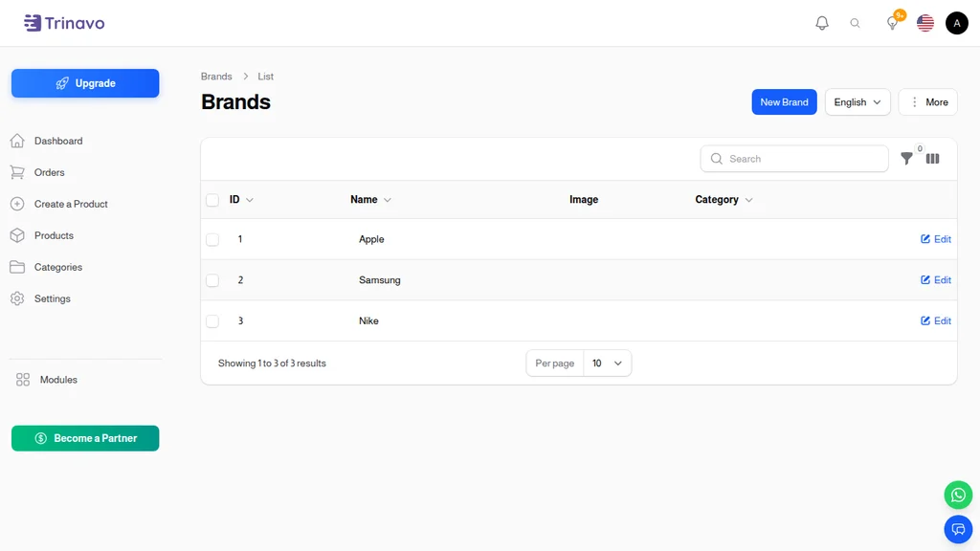Open the blue live chat bubble
Screen dimensions: 980x551
tap(957, 529)
